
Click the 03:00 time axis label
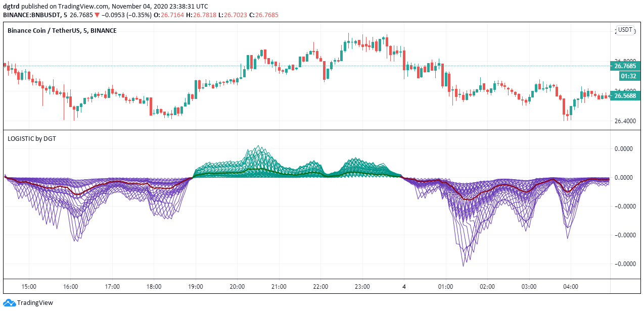529,286
